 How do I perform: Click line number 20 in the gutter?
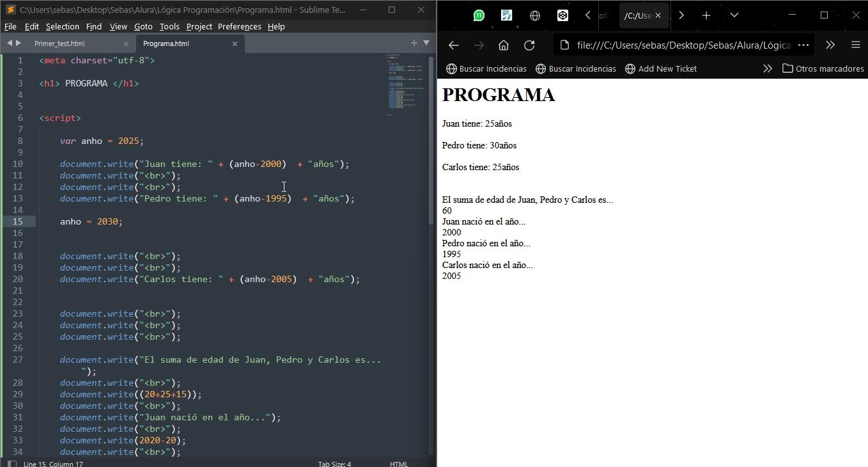tap(17, 279)
